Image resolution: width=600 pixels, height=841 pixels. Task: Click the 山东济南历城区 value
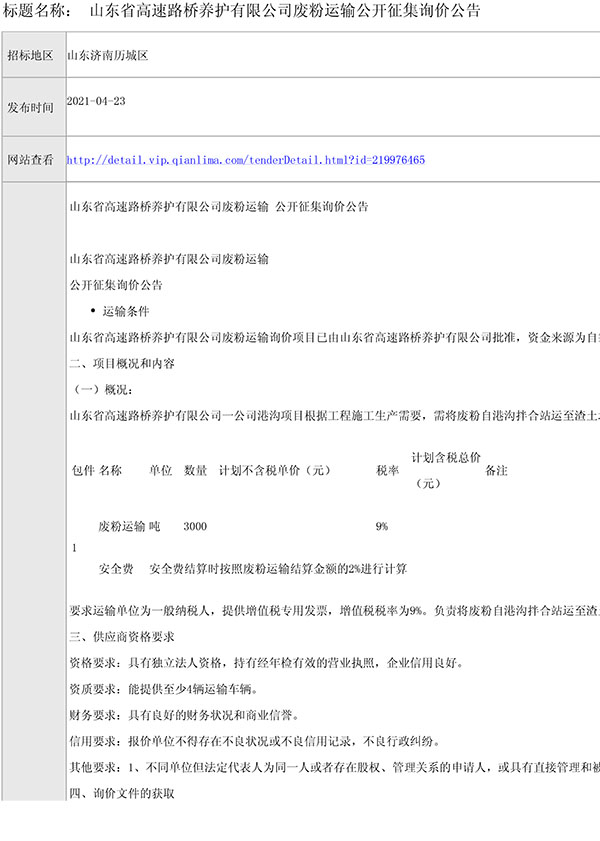coord(108,55)
